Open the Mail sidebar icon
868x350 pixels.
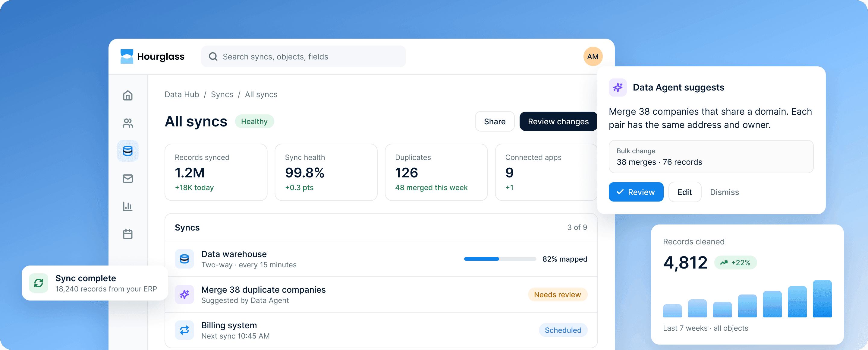coord(128,178)
